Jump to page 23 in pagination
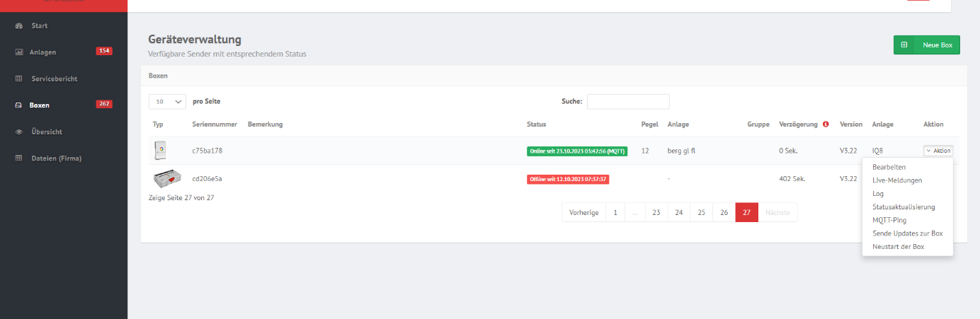This screenshot has height=319, width=980. point(656,213)
